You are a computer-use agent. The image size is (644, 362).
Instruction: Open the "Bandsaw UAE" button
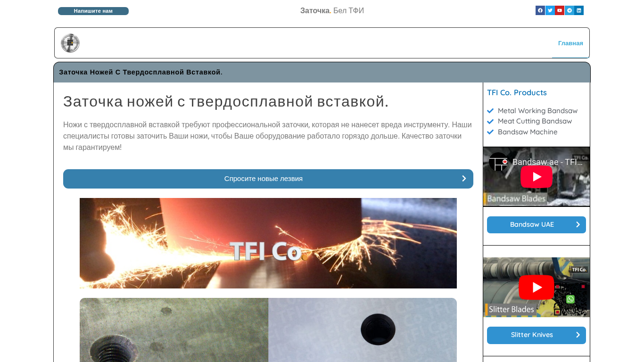click(x=537, y=225)
